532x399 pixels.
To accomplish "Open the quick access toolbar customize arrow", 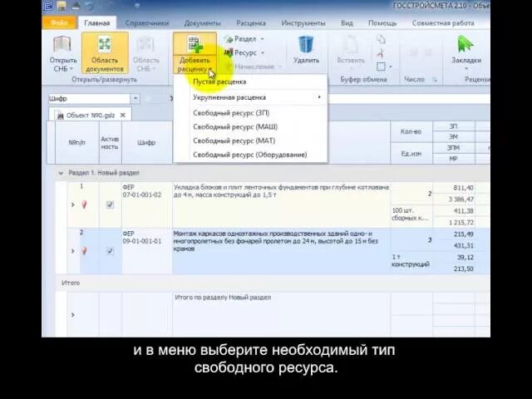I will 137,6.
